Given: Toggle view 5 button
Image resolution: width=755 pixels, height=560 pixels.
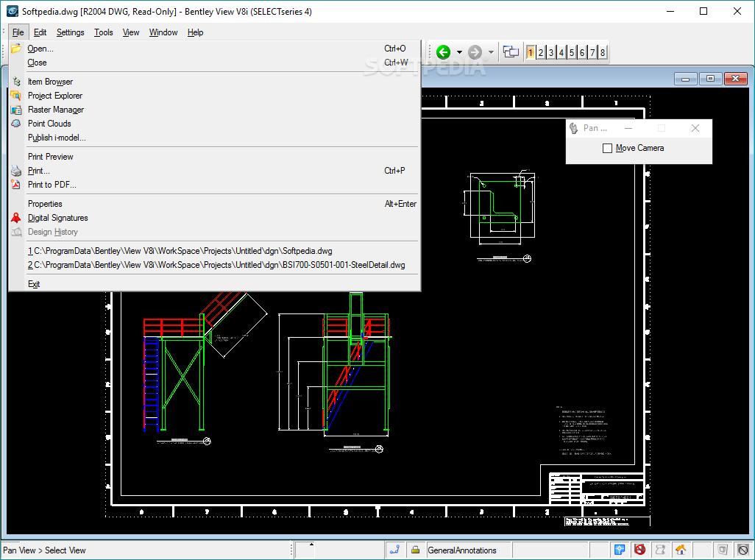Looking at the screenshot, I should (x=572, y=52).
